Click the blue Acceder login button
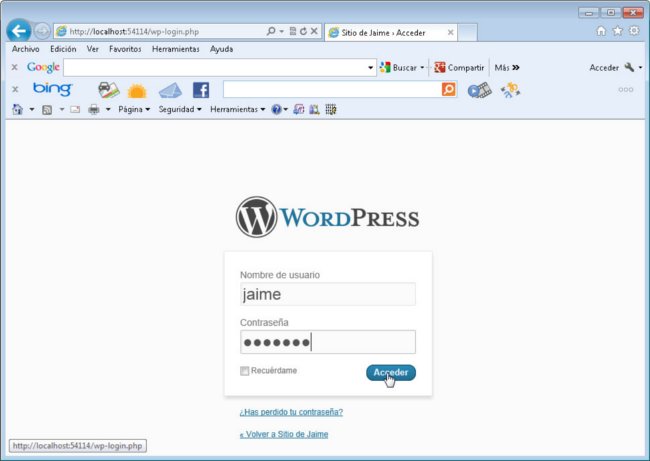This screenshot has height=461, width=650. 391,372
